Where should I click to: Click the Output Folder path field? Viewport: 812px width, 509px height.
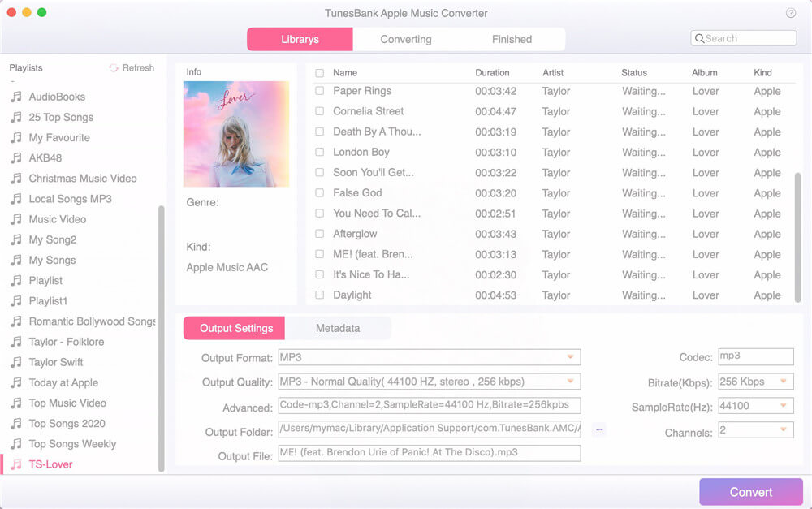point(430,429)
